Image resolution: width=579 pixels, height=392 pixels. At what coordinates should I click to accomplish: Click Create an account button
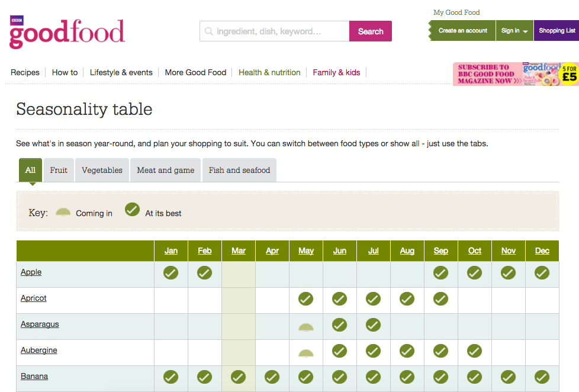(462, 31)
